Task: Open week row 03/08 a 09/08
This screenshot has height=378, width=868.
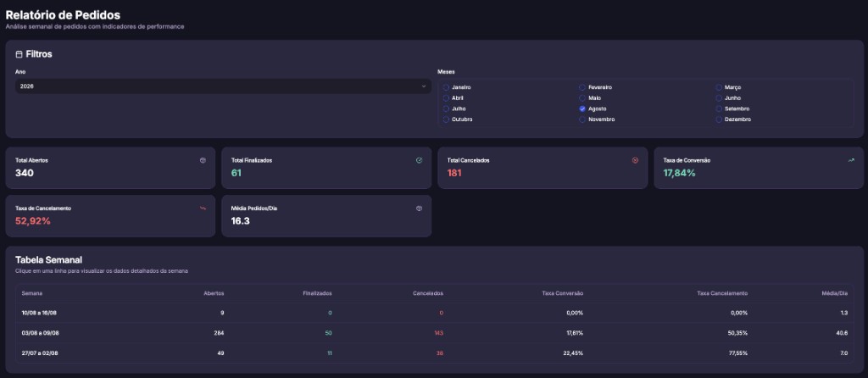Action: [x=435, y=332]
